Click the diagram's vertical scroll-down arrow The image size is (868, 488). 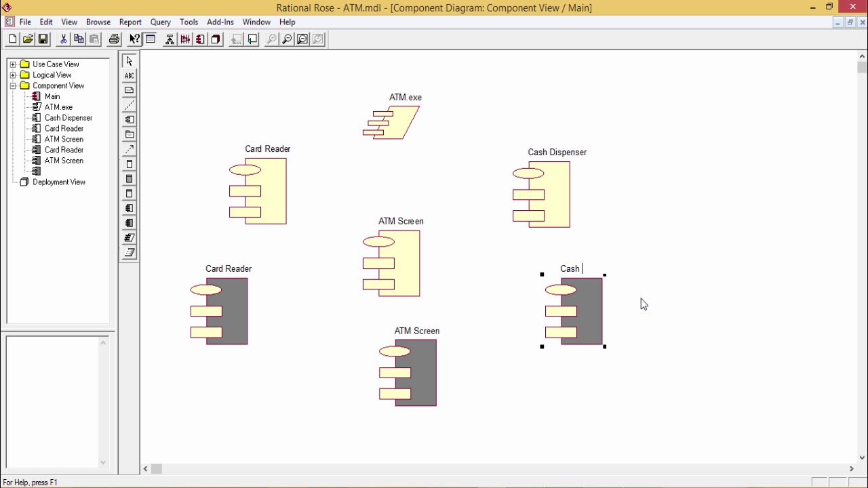862,457
